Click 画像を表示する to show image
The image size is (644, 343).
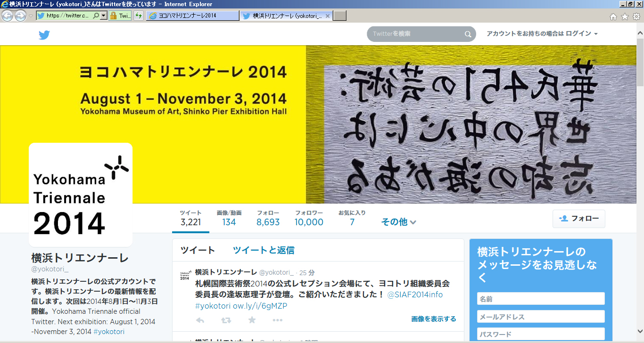click(434, 319)
